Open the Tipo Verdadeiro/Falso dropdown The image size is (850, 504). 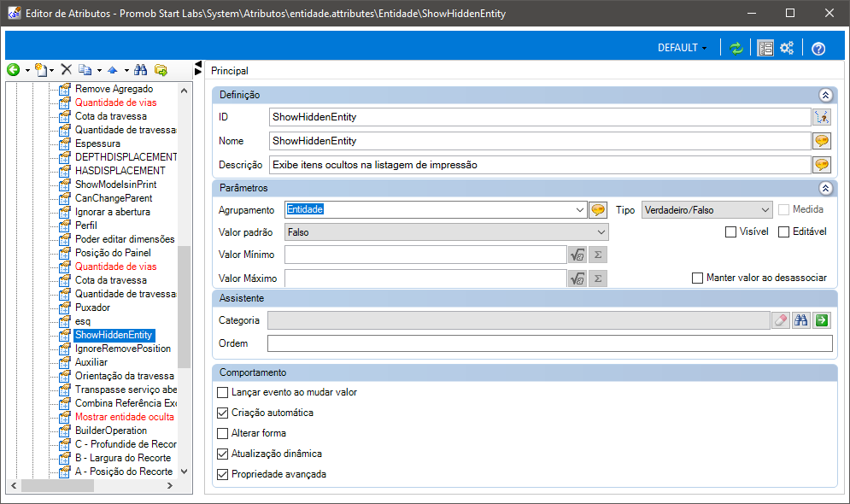pos(706,210)
